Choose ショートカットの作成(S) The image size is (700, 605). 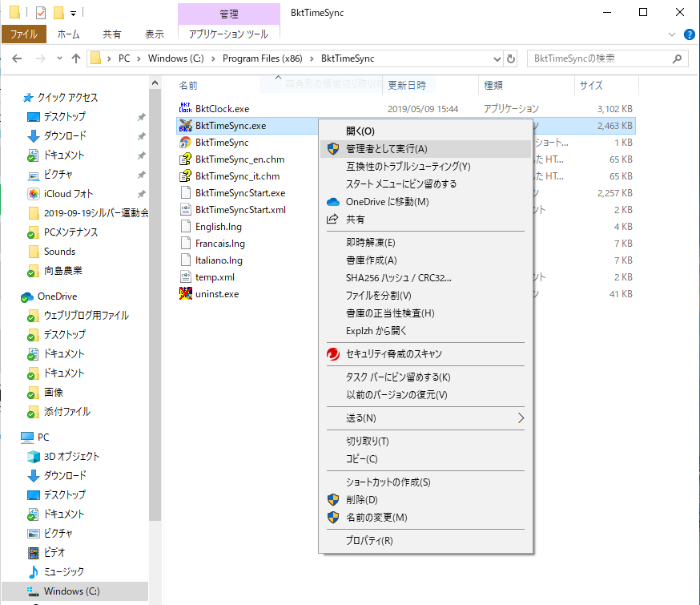[425, 482]
